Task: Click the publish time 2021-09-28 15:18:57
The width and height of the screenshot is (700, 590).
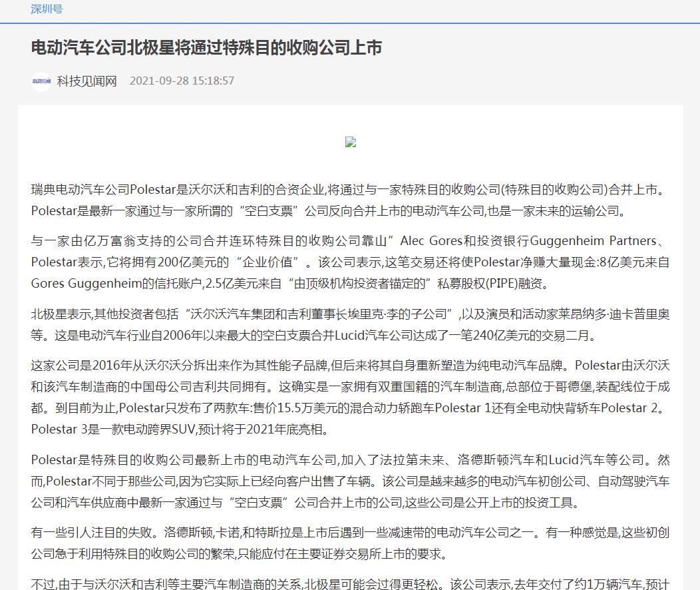Action: (x=182, y=81)
